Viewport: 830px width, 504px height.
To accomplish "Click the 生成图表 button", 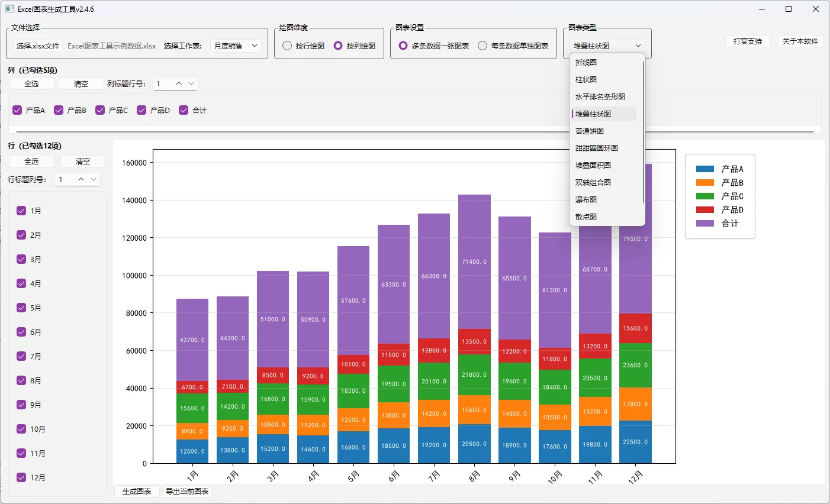I will 137,492.
